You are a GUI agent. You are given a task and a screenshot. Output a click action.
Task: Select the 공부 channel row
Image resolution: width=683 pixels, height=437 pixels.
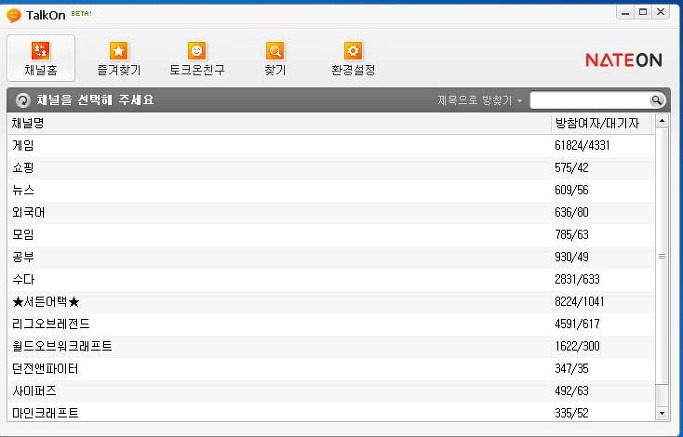pyautogui.click(x=331, y=257)
